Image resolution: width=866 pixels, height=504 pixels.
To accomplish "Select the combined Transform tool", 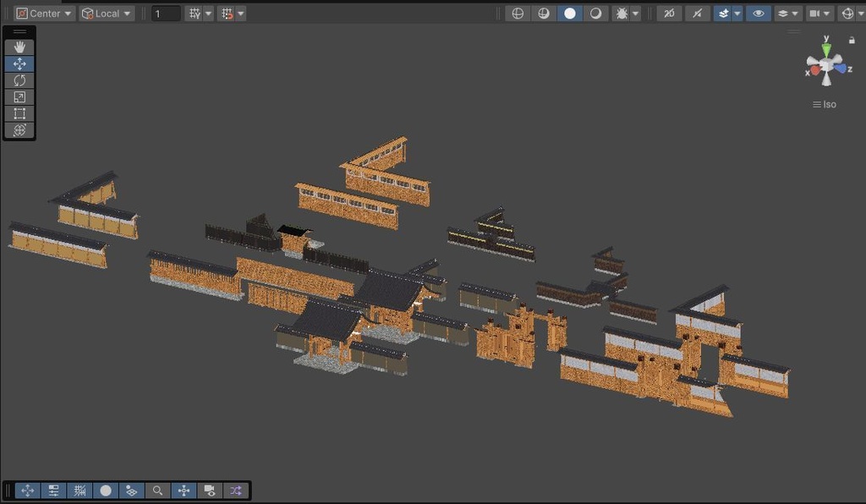I will [x=19, y=129].
